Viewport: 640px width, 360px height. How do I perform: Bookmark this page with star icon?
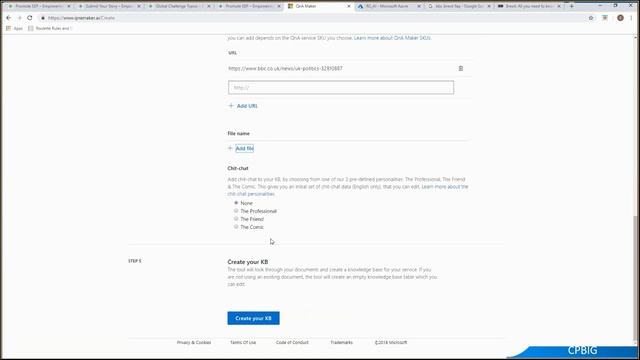591,18
